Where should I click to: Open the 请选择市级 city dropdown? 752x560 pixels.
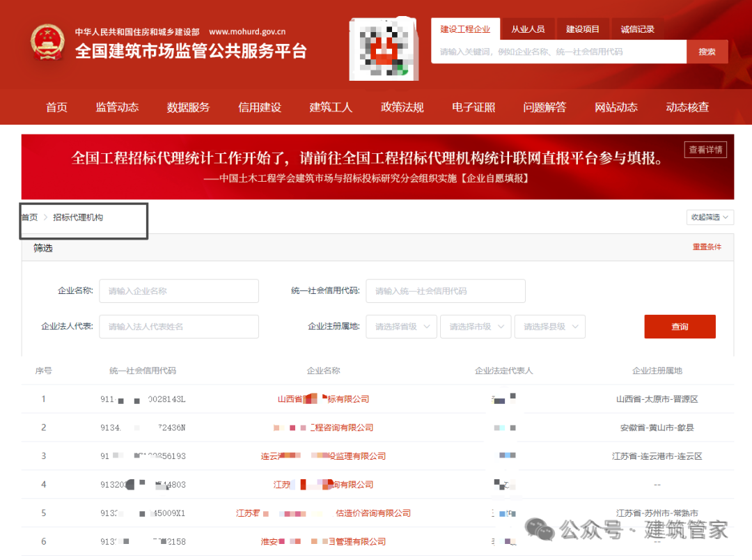click(476, 326)
